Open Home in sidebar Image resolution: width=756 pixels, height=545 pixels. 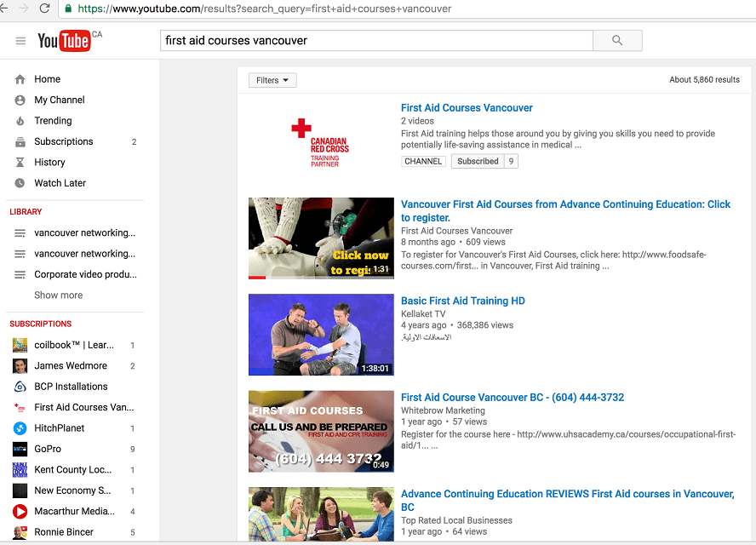point(48,79)
